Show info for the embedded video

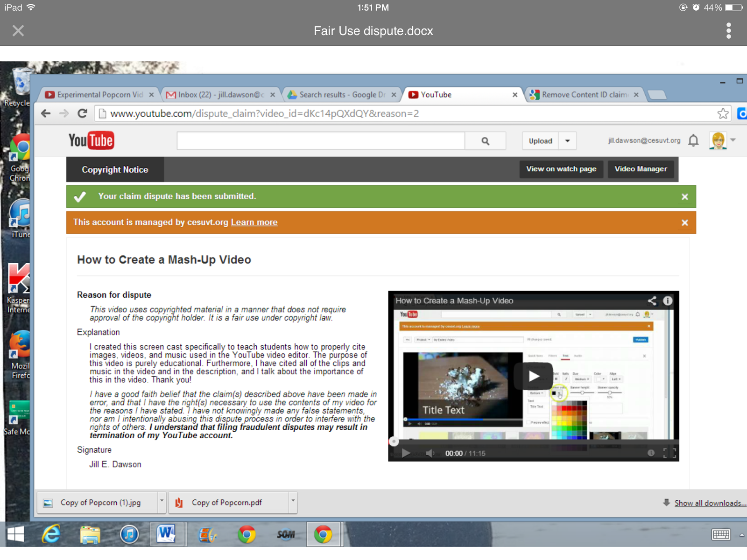668,301
